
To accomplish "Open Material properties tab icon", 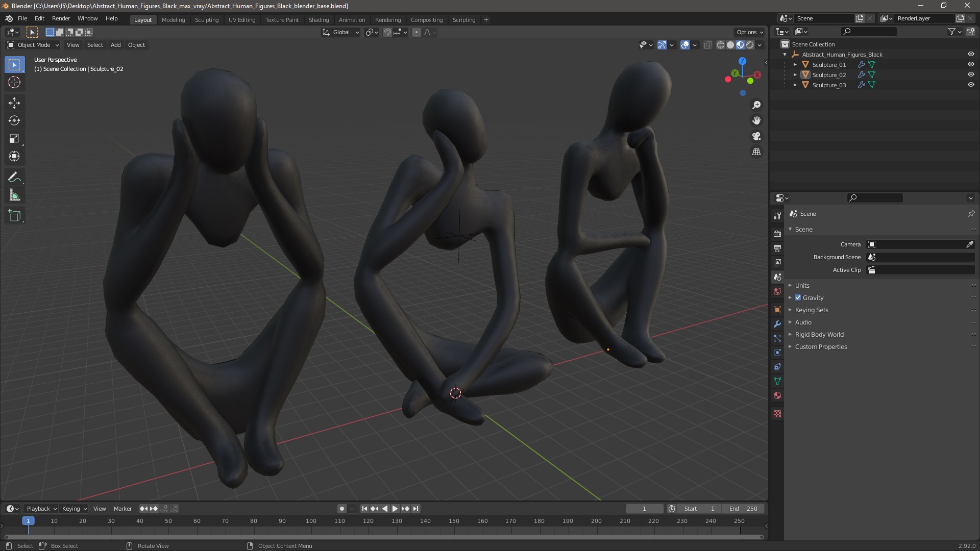I will (x=777, y=396).
